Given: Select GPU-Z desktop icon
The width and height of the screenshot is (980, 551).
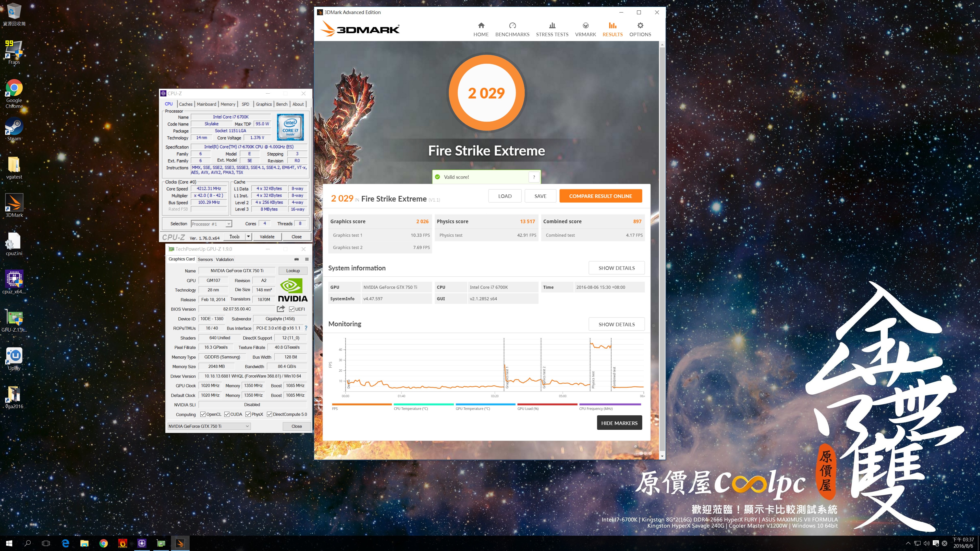Looking at the screenshot, I should click(x=14, y=321).
